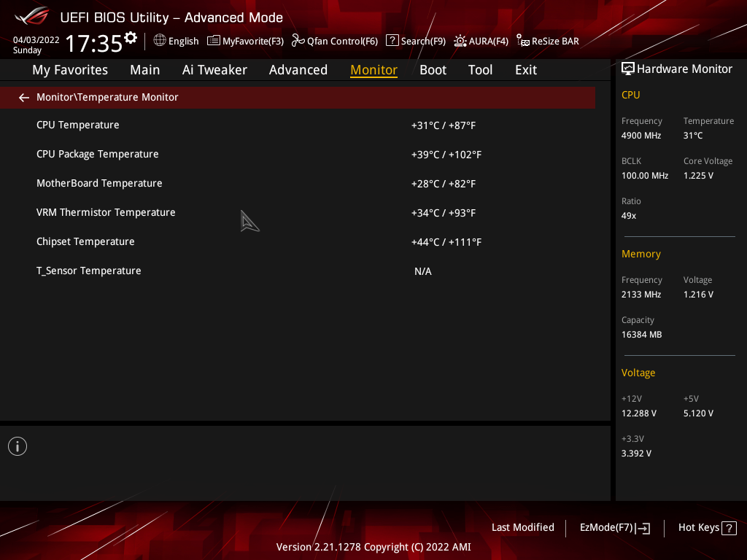Screen dimensions: 747x560
Task: Click the Voltage section heading
Action: [x=638, y=373]
